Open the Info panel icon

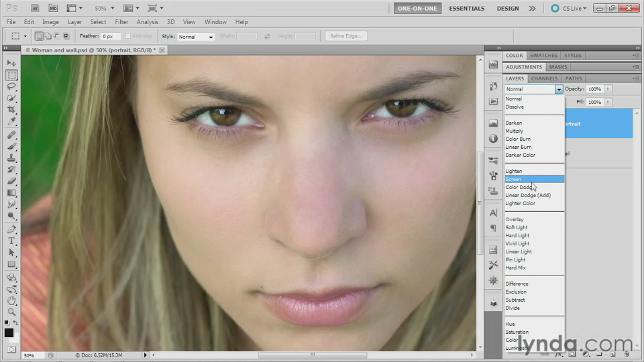click(493, 138)
